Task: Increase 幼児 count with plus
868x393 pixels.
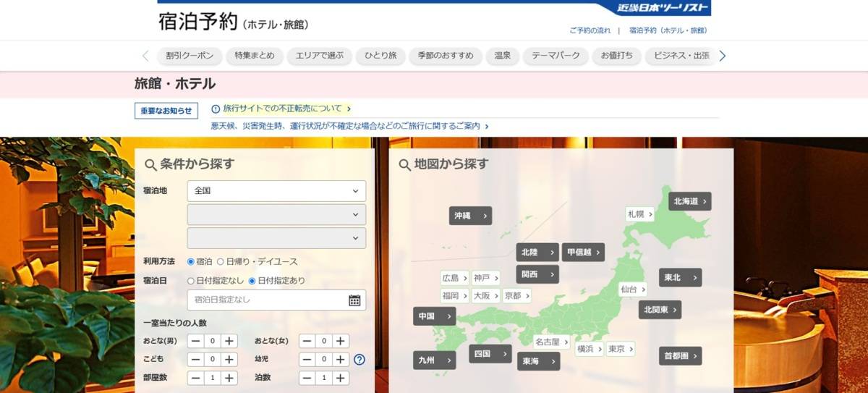Action: tap(341, 359)
